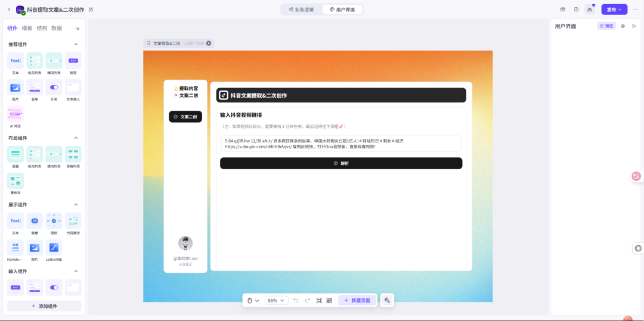Collapse the 推荐组件 section
644x321 pixels.
76,44
